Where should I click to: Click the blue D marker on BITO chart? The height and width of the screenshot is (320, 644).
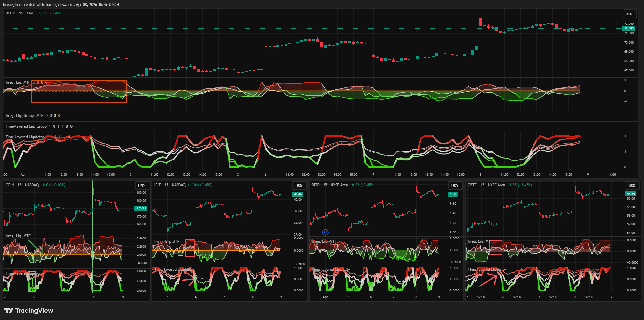[x=326, y=232]
